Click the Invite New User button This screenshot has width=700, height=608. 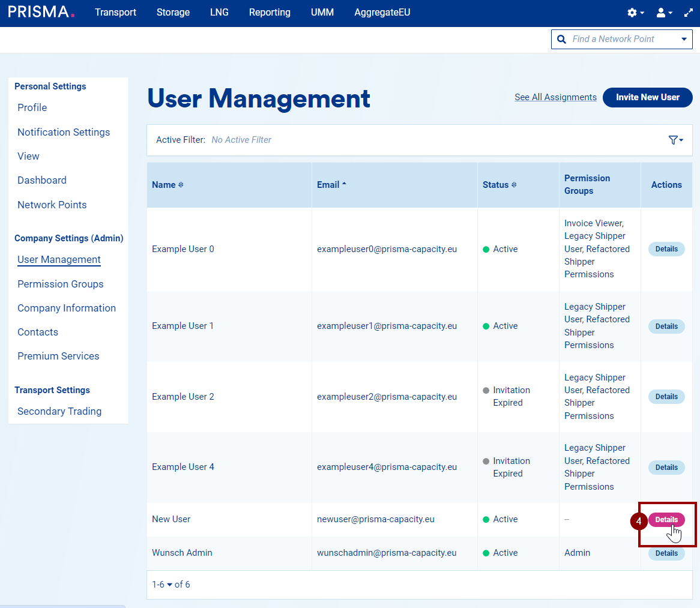647,97
